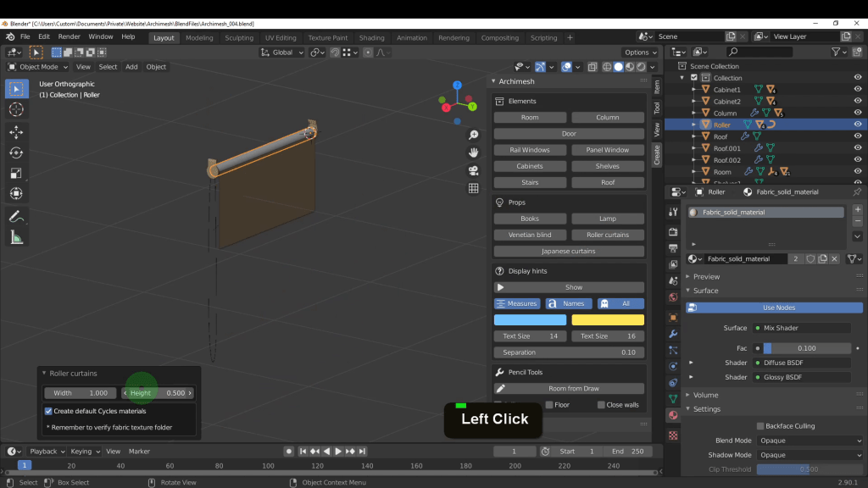Click the Width value field
868x488 pixels.
(x=81, y=393)
